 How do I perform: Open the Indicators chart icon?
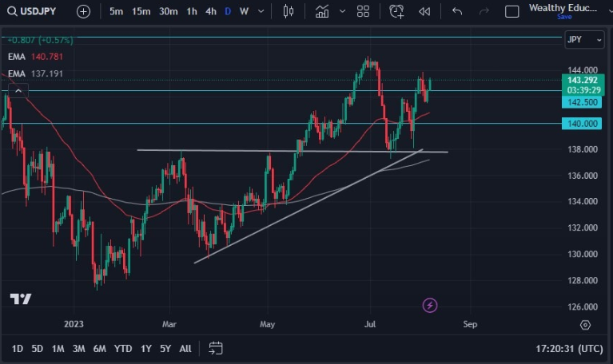click(322, 11)
